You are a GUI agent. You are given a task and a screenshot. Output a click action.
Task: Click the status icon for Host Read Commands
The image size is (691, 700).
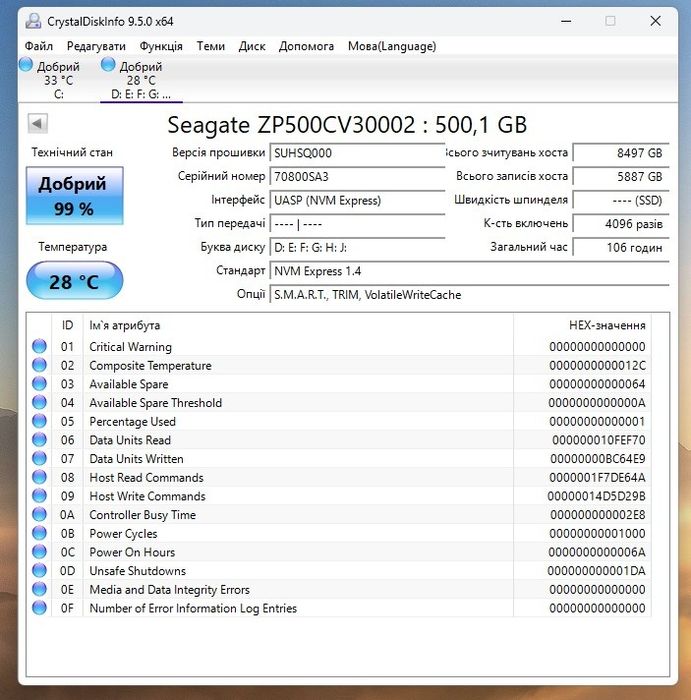39,477
